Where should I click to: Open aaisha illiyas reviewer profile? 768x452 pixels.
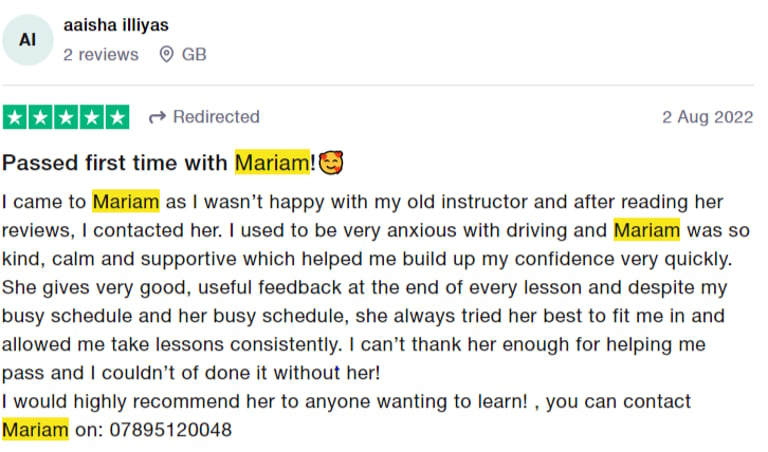pos(116,25)
